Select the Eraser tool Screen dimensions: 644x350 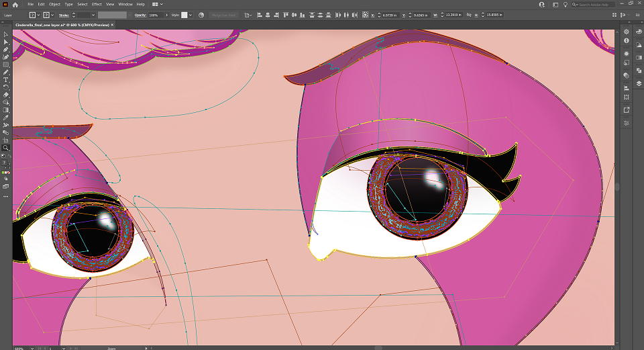(6, 95)
